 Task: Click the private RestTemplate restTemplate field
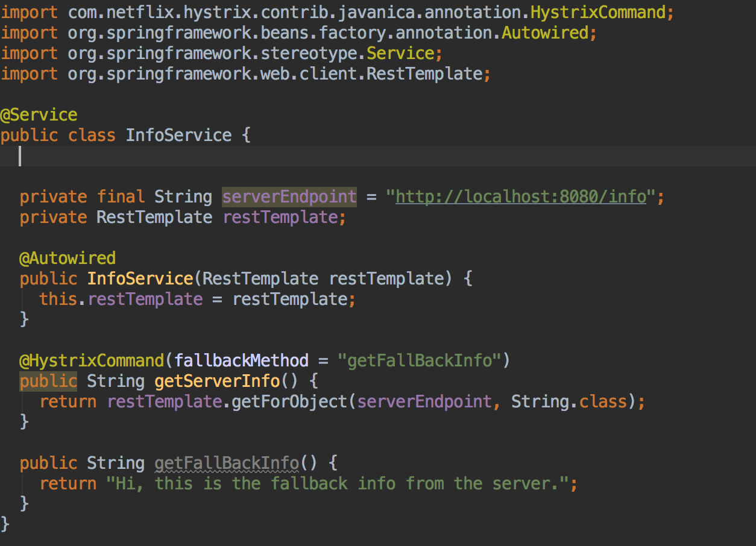(x=280, y=217)
